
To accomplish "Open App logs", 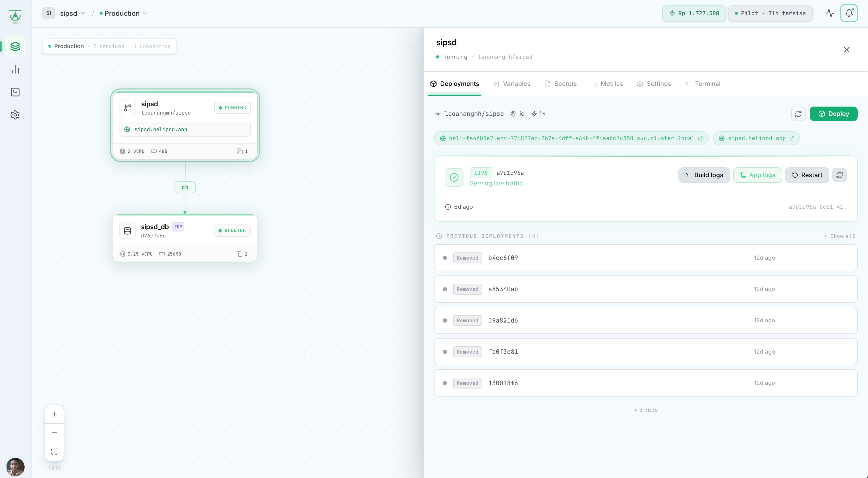I will (758, 175).
